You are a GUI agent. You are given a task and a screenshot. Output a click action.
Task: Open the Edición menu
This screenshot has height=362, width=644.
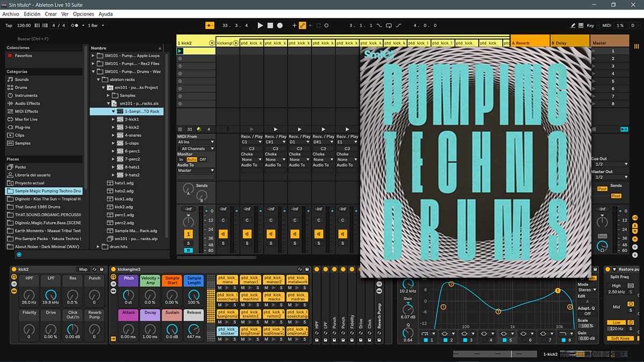(32, 14)
